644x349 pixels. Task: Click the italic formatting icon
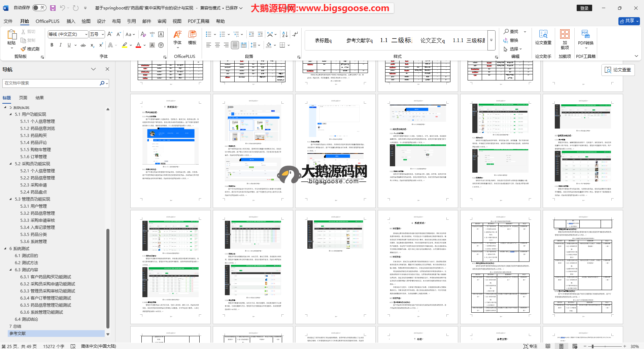61,45
